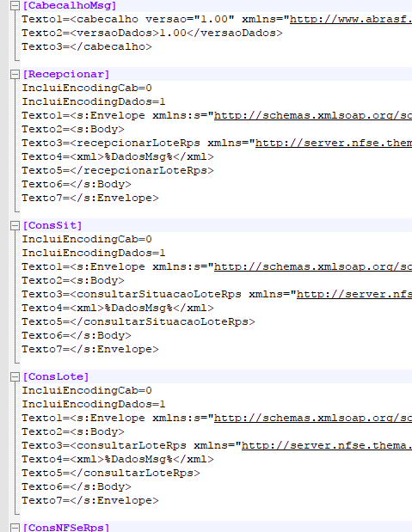
Task: Click the %DadosMsg% line under ConsSit
Action: pyautogui.click(x=118, y=308)
